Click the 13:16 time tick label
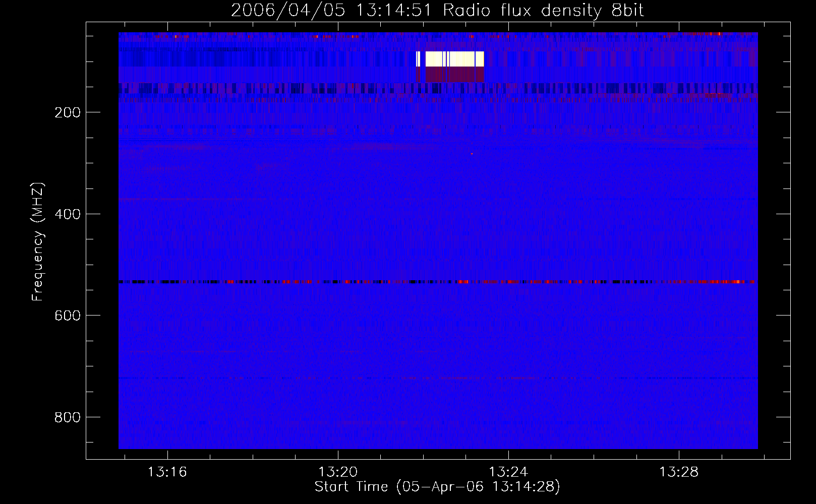The height and width of the screenshot is (504, 816). (x=167, y=472)
